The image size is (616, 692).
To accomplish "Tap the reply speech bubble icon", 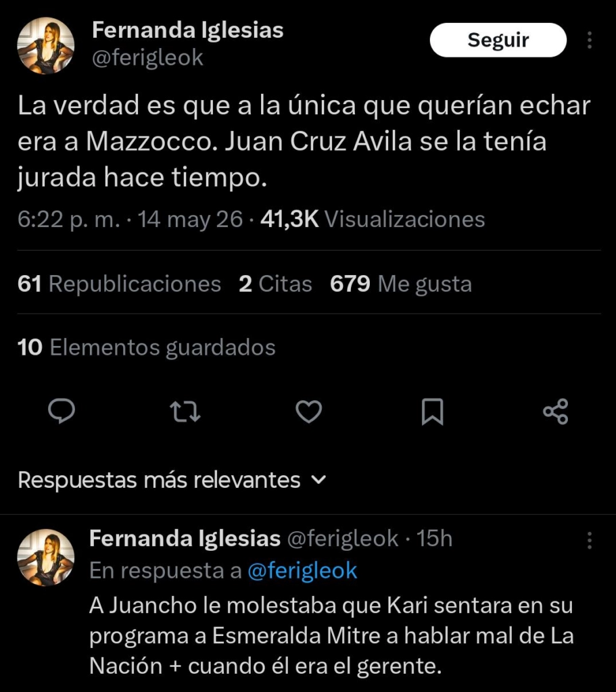I will [x=62, y=412].
